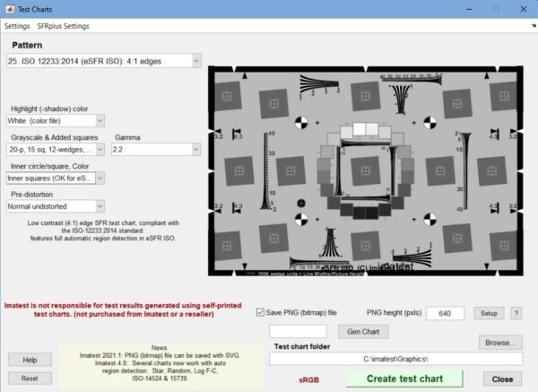Expand the Inner circle/square Color dropdown
The image size is (538, 392).
[56, 178]
